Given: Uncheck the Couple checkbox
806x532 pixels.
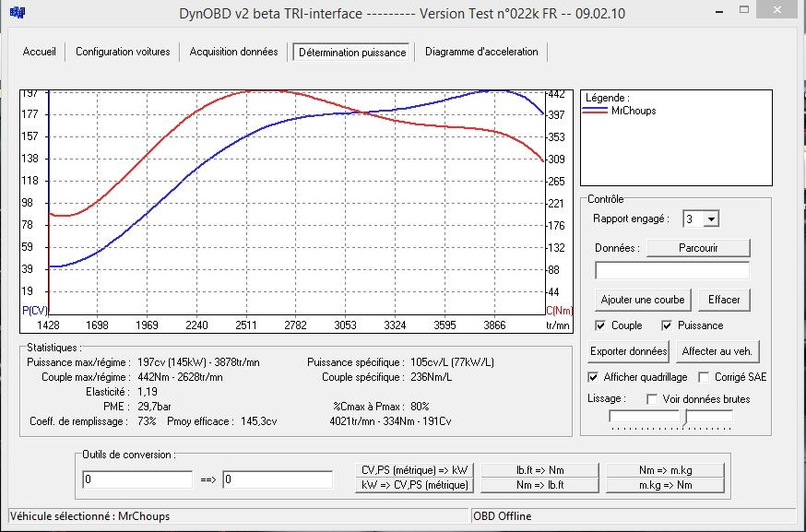Looking at the screenshot, I should tap(599, 325).
